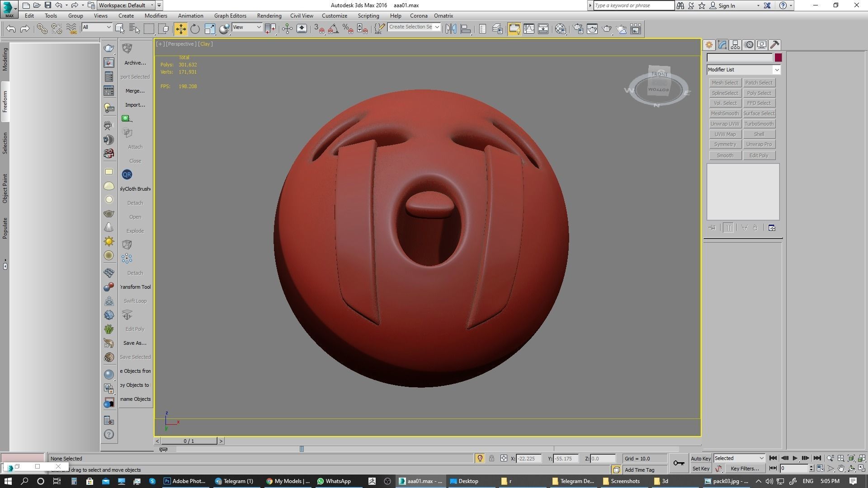
Task: Click Render Production teapot icon
Action: click(607, 29)
